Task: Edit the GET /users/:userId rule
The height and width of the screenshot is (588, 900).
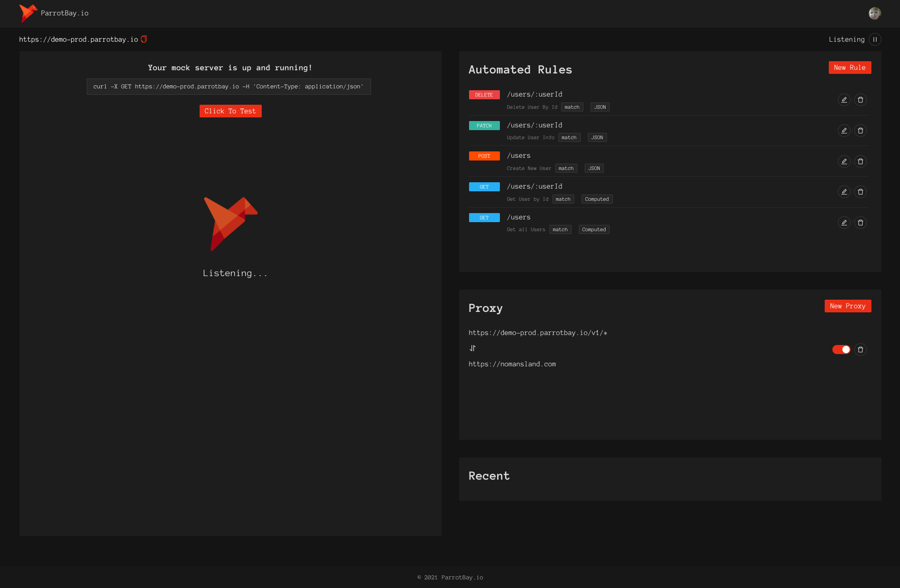Action: pos(844,192)
